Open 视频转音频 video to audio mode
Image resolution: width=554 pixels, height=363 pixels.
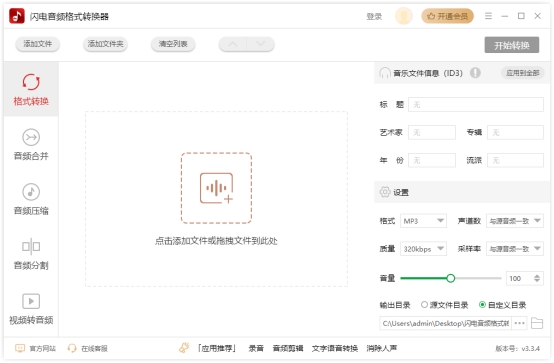point(31,309)
